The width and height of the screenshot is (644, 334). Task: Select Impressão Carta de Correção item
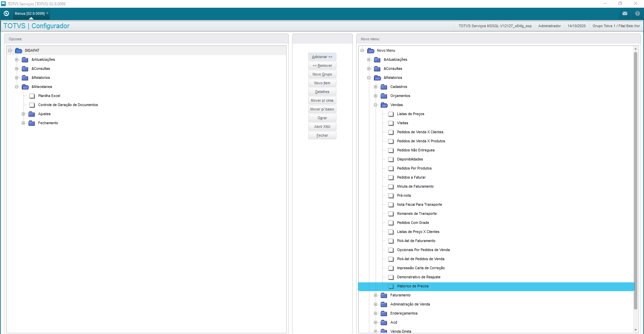click(x=421, y=268)
